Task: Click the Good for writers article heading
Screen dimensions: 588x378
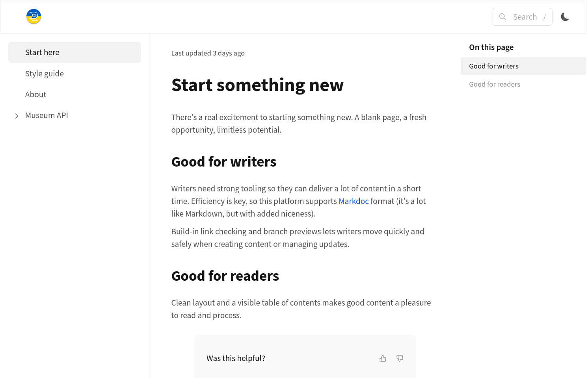Action: [x=224, y=162]
